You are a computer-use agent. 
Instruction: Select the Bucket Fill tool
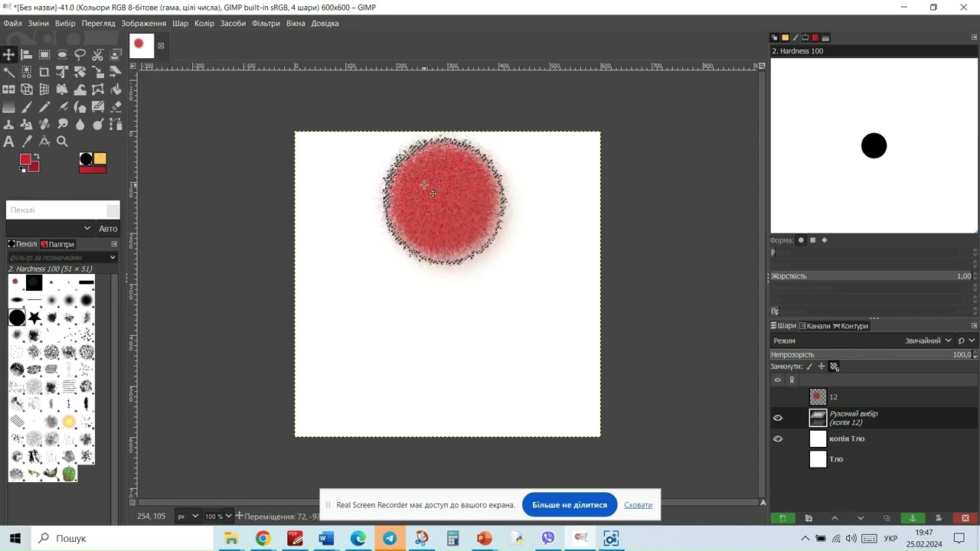(116, 90)
